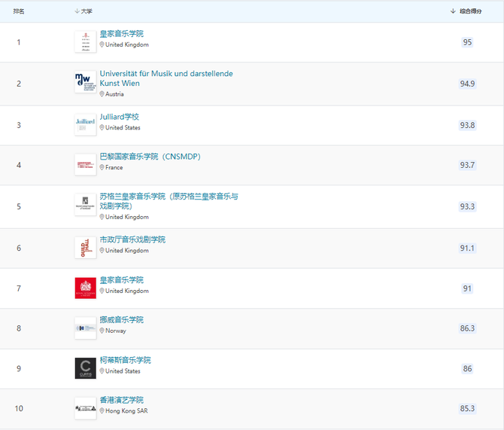Click the 排名 column header

point(19,11)
